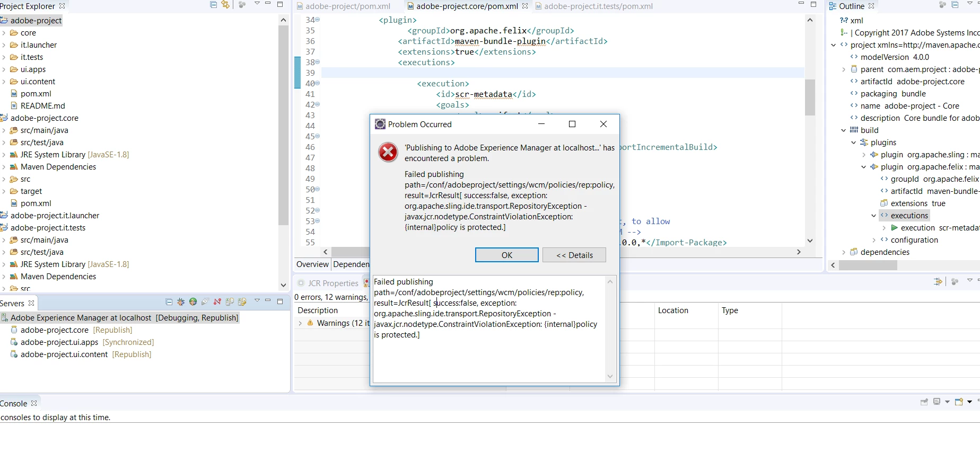Screen dimensions: 980x471
Task: Click the red Disconnect server icon
Action: 217,302
